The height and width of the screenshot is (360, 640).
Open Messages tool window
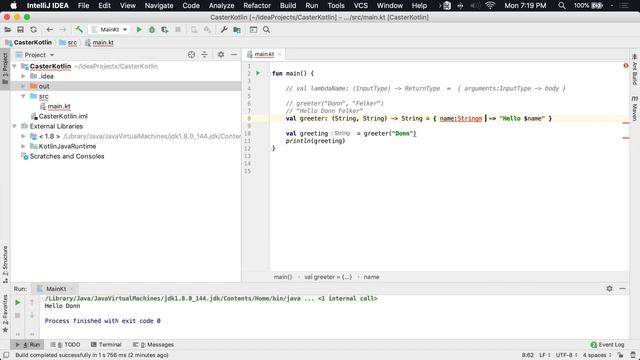coord(153,344)
